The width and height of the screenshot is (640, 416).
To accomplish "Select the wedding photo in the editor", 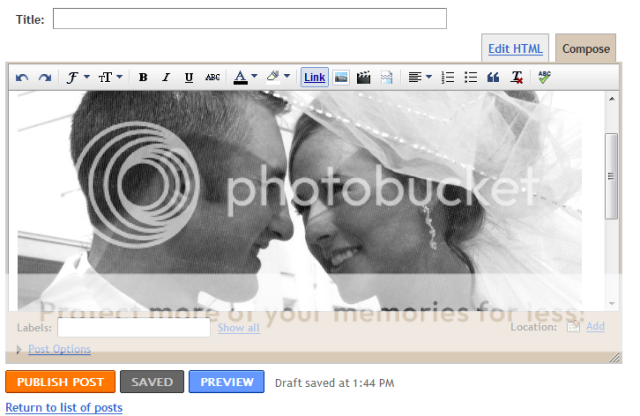I will click(300, 201).
